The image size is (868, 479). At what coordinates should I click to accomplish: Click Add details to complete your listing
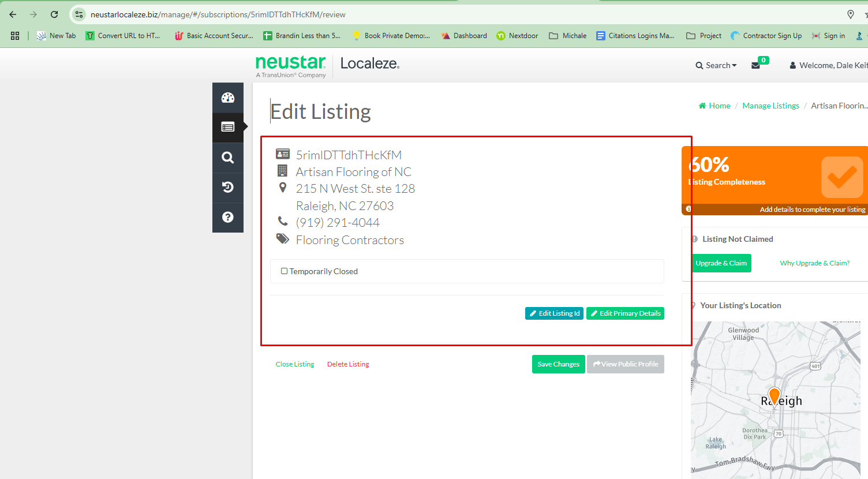[812, 209]
